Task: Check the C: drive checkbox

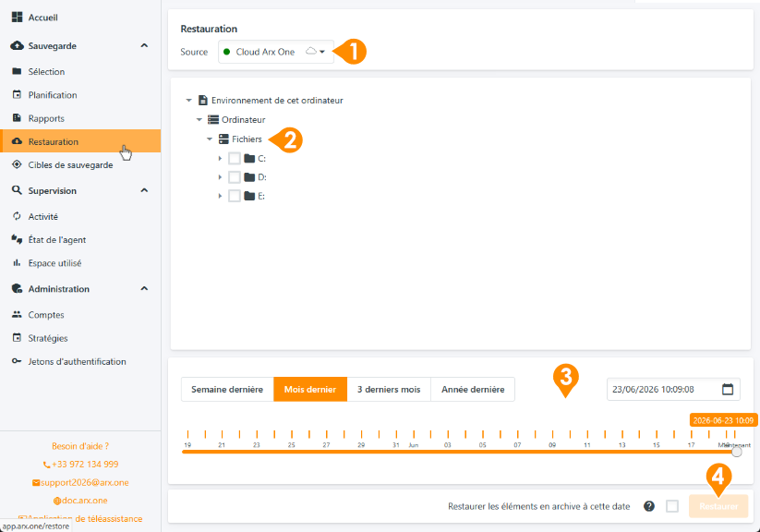Action: pyautogui.click(x=235, y=158)
